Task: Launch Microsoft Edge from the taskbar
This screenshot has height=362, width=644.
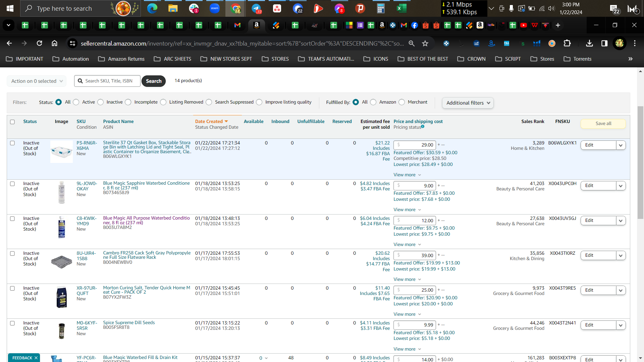Action: click(x=152, y=8)
